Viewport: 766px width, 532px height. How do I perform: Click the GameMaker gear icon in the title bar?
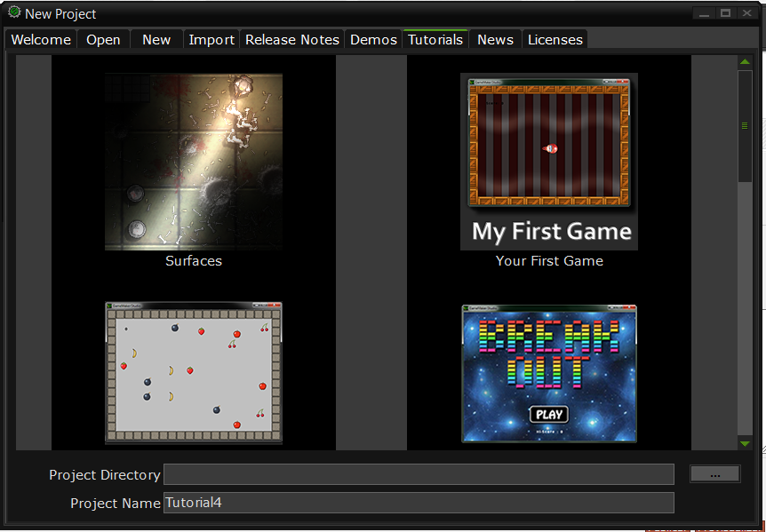coord(14,12)
